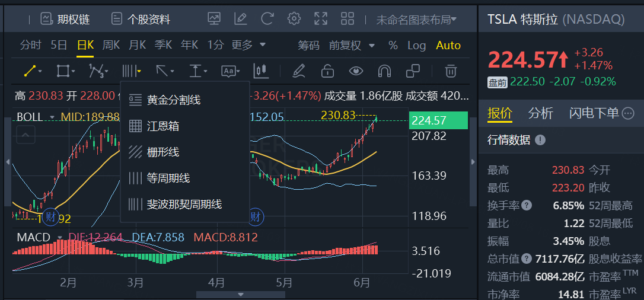
Task: Click the 换手率 help icon
Action: point(526,205)
